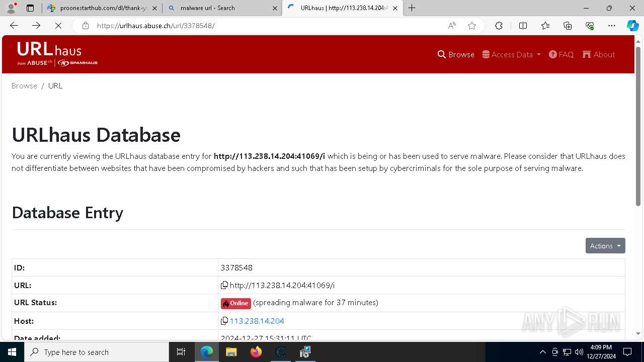
Task: Open a new browser tab
Action: point(412,8)
